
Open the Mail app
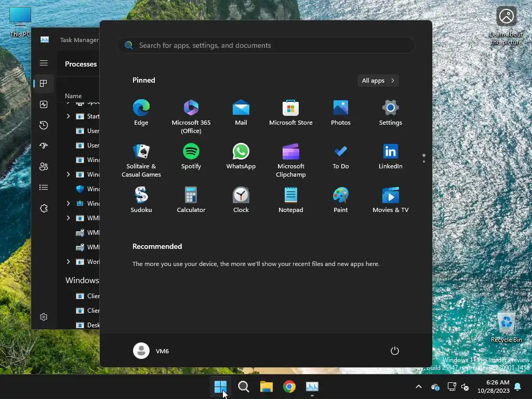(x=241, y=113)
